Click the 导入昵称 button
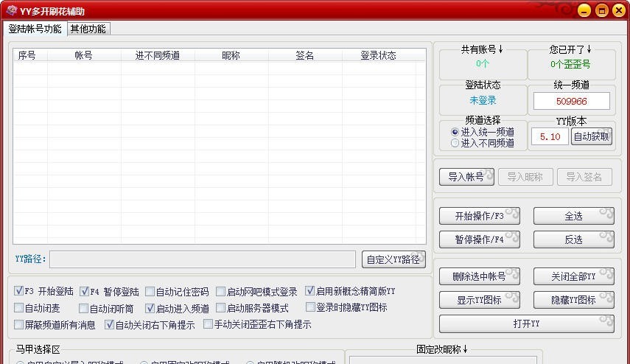Viewport: 630px width, 364px height. pos(525,177)
